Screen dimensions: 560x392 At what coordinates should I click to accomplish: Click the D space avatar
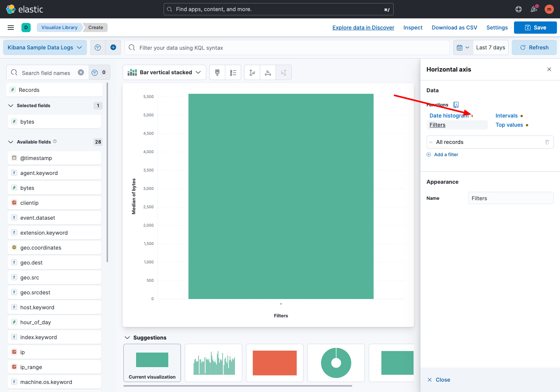point(26,28)
